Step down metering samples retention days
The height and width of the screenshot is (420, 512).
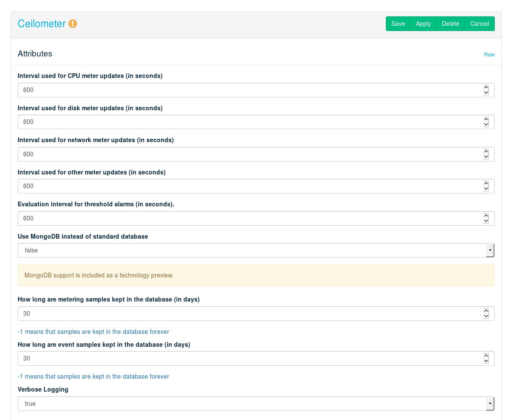[x=486, y=317]
